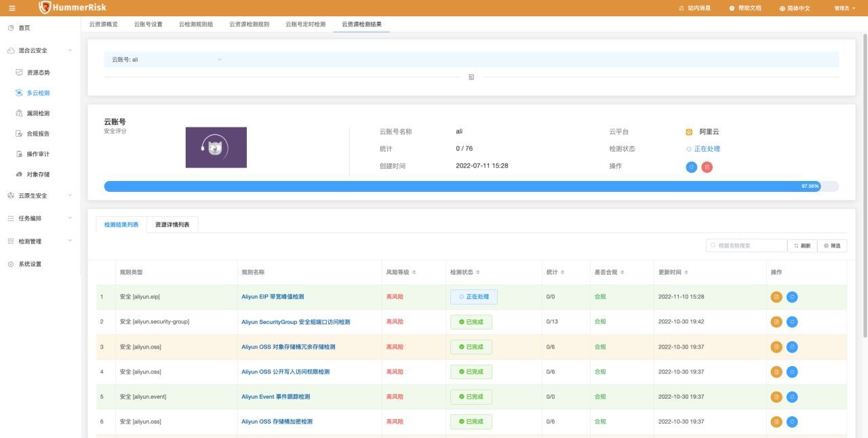Click the 97.56% progress bar
The height and width of the screenshot is (438, 868).
pos(471,186)
